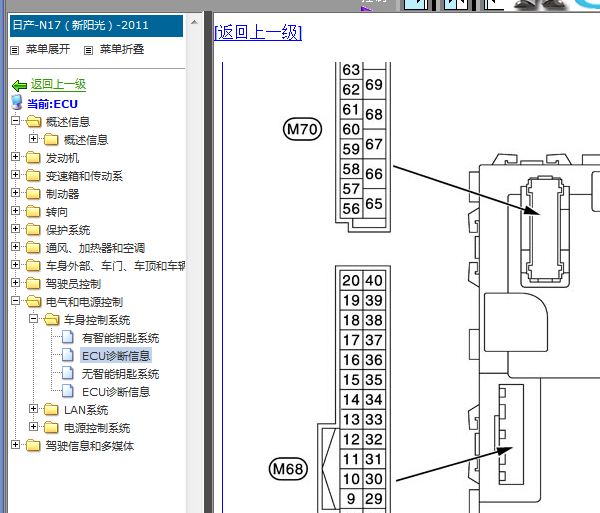Expand the 车身外部、车门 node

[15, 264]
